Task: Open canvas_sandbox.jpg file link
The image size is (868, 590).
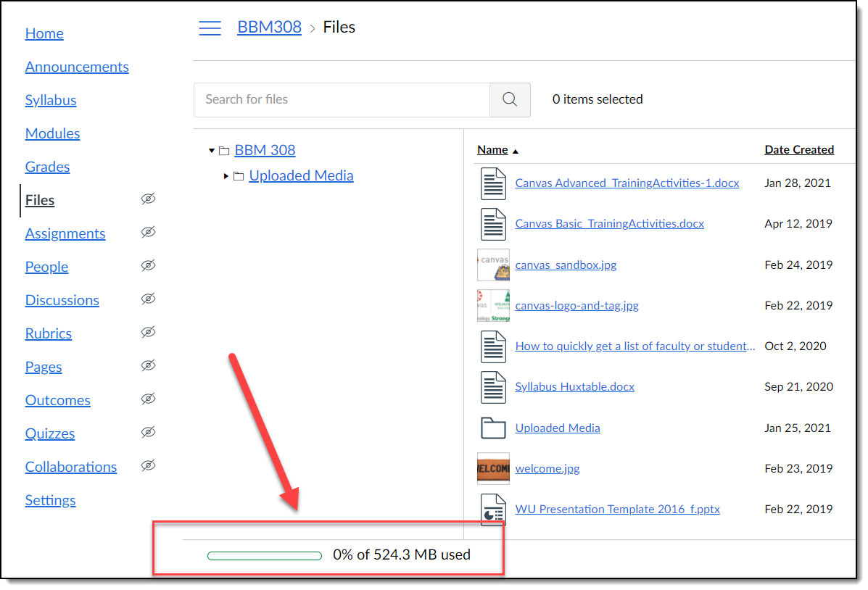Action: [566, 265]
